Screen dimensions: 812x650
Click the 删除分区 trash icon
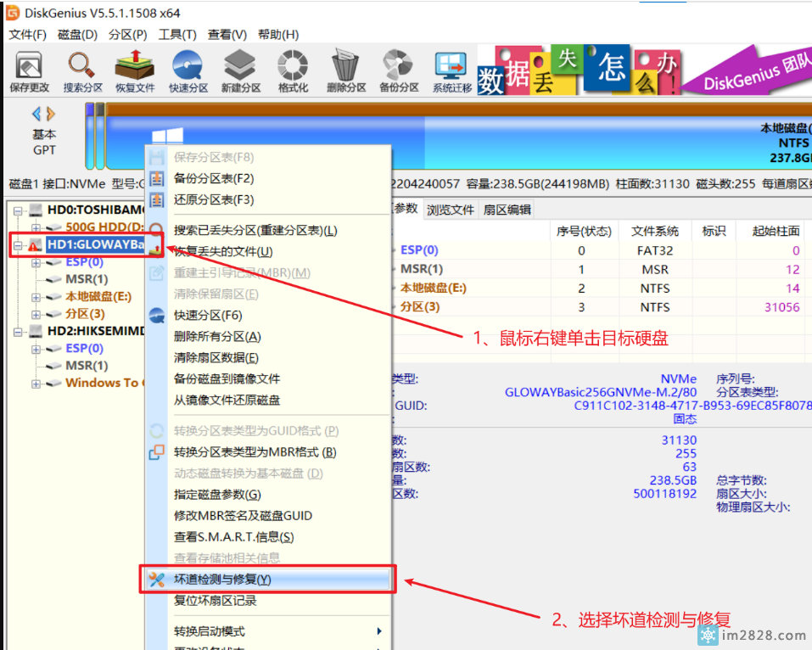coord(346,72)
